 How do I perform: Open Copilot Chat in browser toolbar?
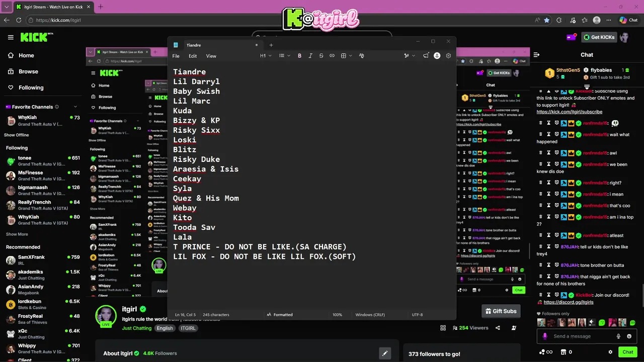tap(629, 20)
